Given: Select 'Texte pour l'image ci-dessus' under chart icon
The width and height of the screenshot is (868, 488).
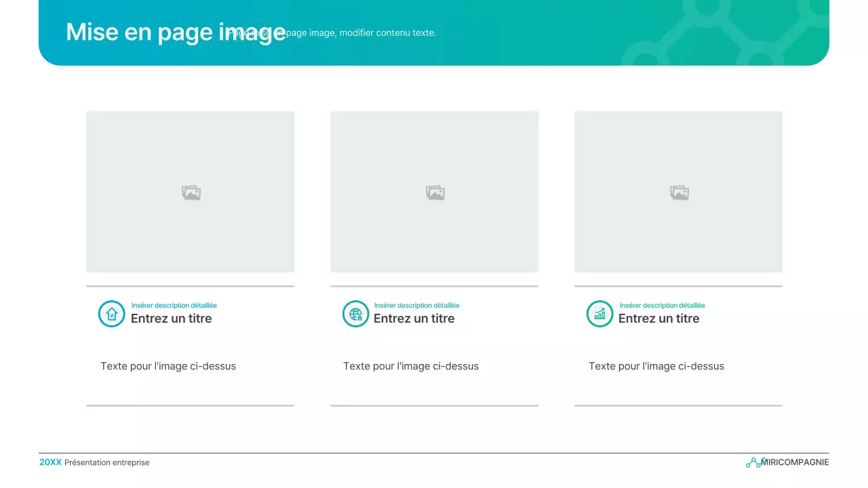Looking at the screenshot, I should click(x=656, y=366).
